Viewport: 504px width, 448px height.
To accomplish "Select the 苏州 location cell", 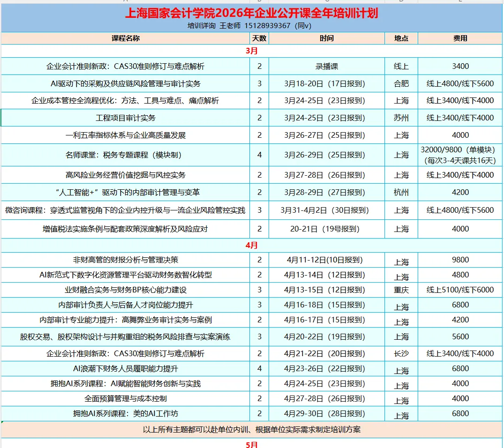I will (401, 118).
